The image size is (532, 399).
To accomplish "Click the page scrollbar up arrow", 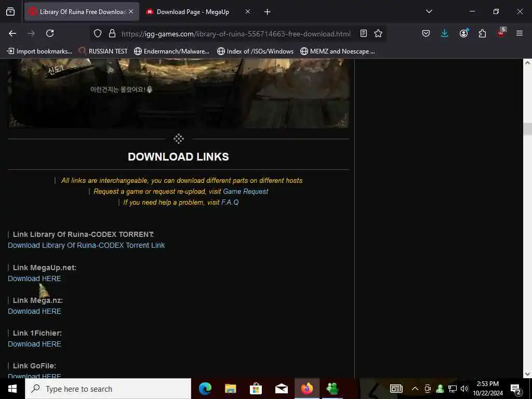I will pos(527,63).
